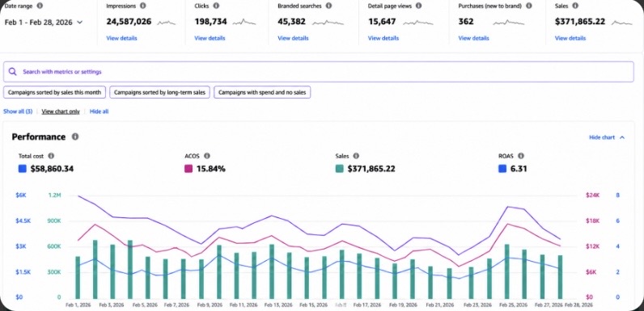The height and width of the screenshot is (311, 644).
Task: Click the Clicks value 198,734
Action: tap(210, 22)
